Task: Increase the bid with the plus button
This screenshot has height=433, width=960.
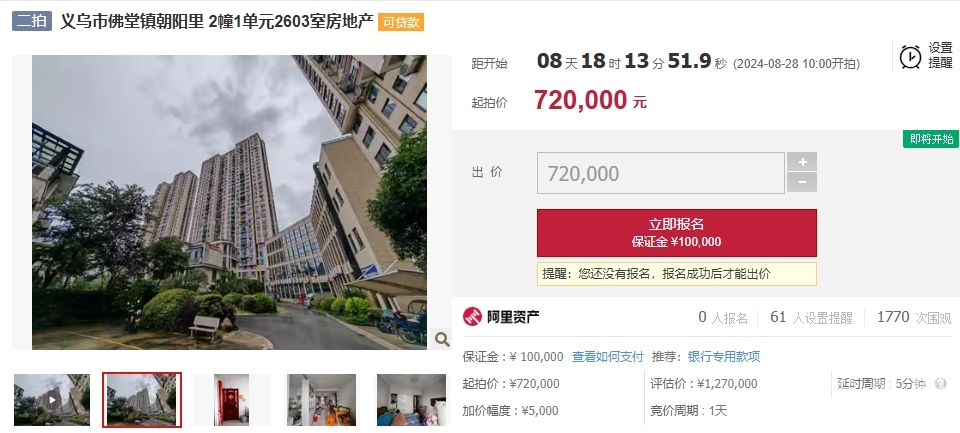Action: point(802,162)
